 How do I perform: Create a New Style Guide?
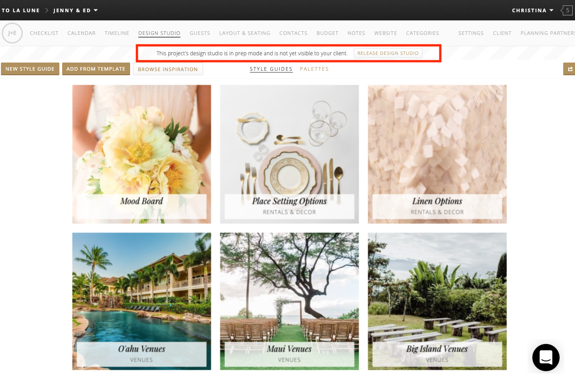pos(30,69)
